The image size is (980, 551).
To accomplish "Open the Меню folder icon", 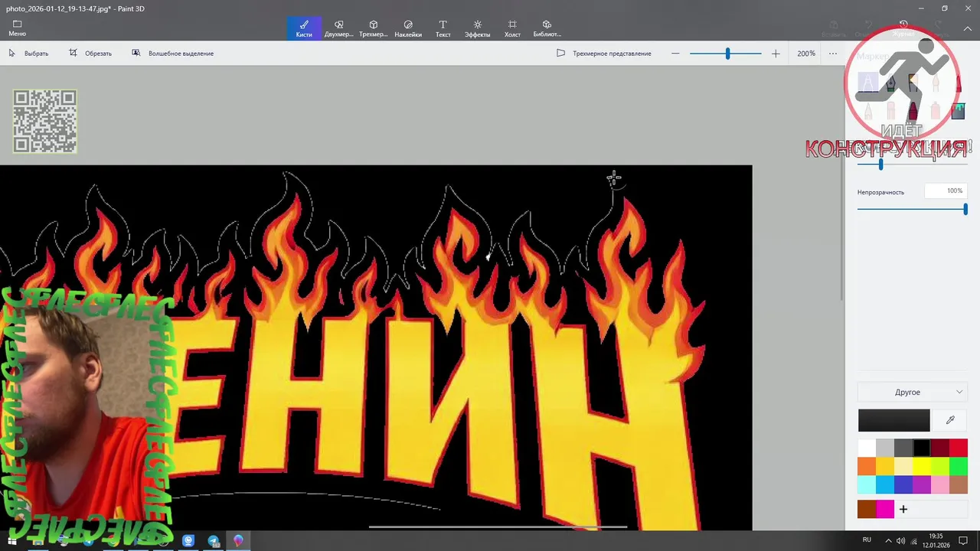I will click(17, 28).
